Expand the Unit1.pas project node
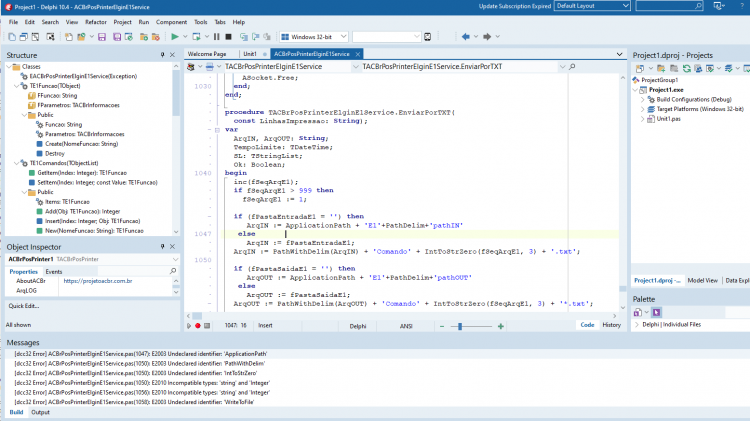This screenshot has height=421, width=750. point(643,119)
